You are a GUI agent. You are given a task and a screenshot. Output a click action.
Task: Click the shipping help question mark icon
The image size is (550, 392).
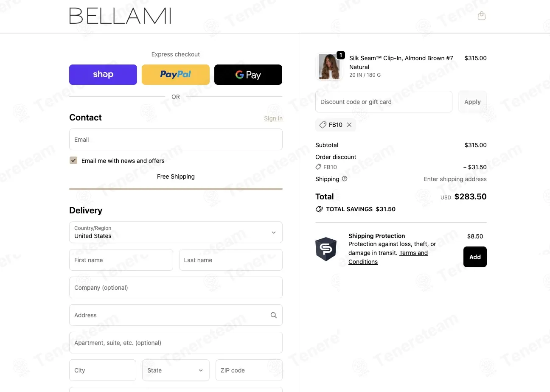[x=345, y=179]
